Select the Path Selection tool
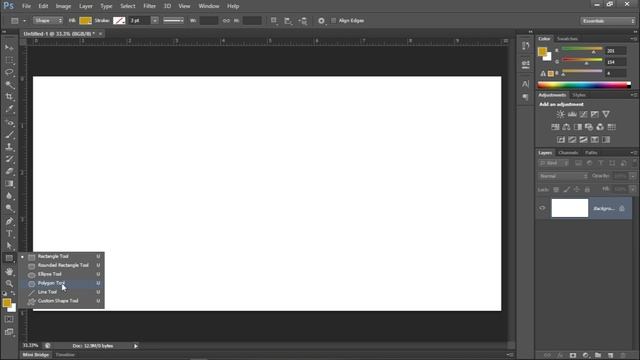Image resolution: width=640 pixels, height=360 pixels. pos(9,246)
